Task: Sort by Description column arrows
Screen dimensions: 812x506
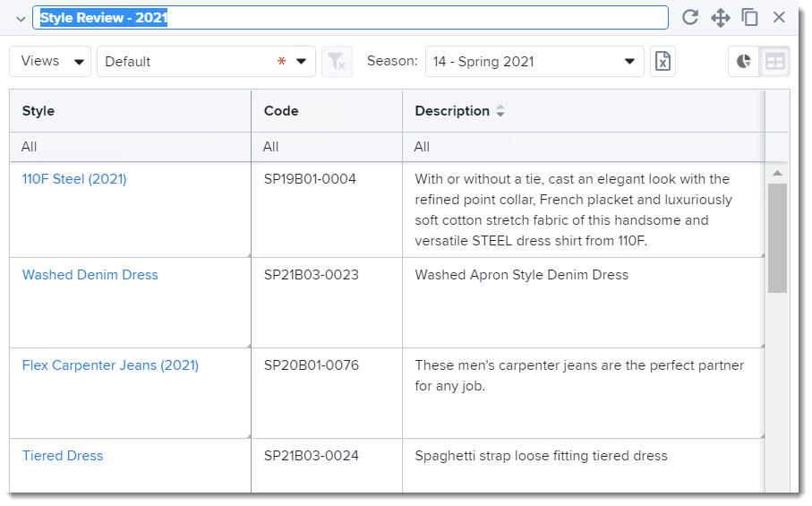Action: (500, 111)
